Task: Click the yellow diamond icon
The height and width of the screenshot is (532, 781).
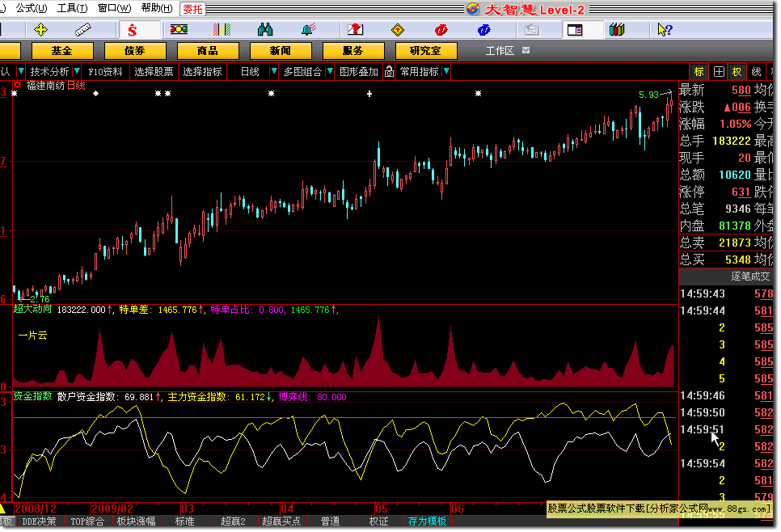Action: point(398,31)
